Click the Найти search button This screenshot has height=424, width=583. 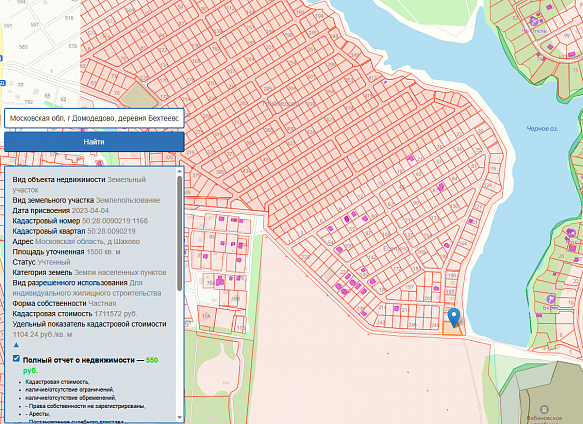94,142
